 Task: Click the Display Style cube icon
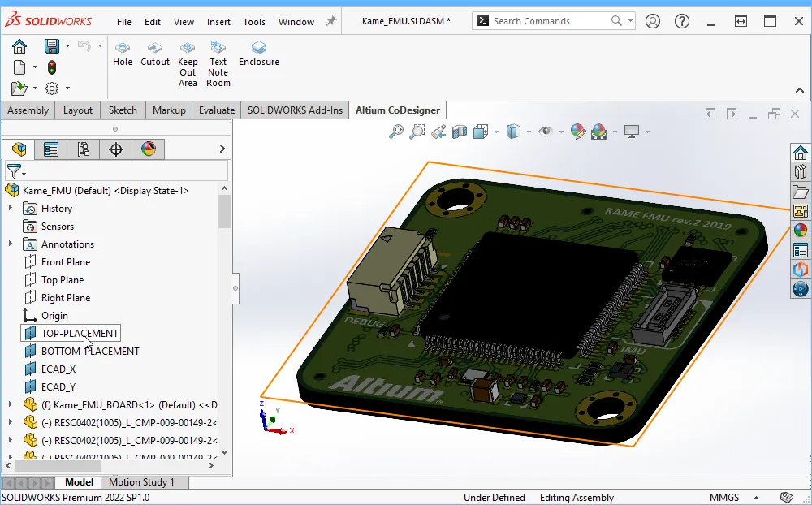513,132
